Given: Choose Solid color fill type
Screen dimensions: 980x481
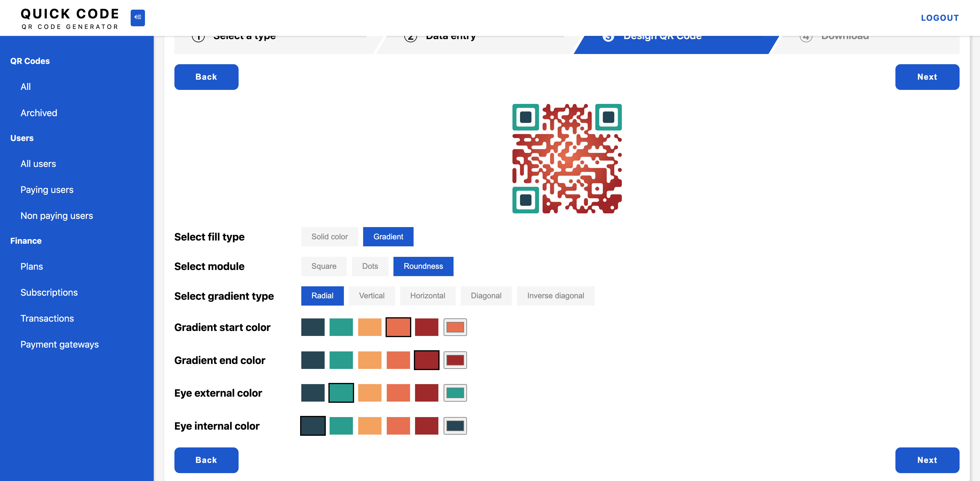Looking at the screenshot, I should [330, 236].
